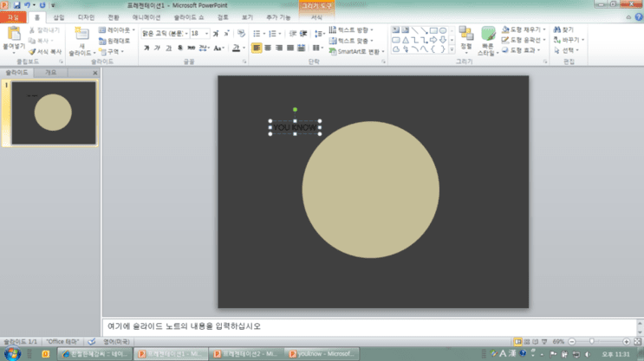This screenshot has height=361, width=644.
Task: Click the Convert to SmartArt button
Action: click(x=356, y=51)
